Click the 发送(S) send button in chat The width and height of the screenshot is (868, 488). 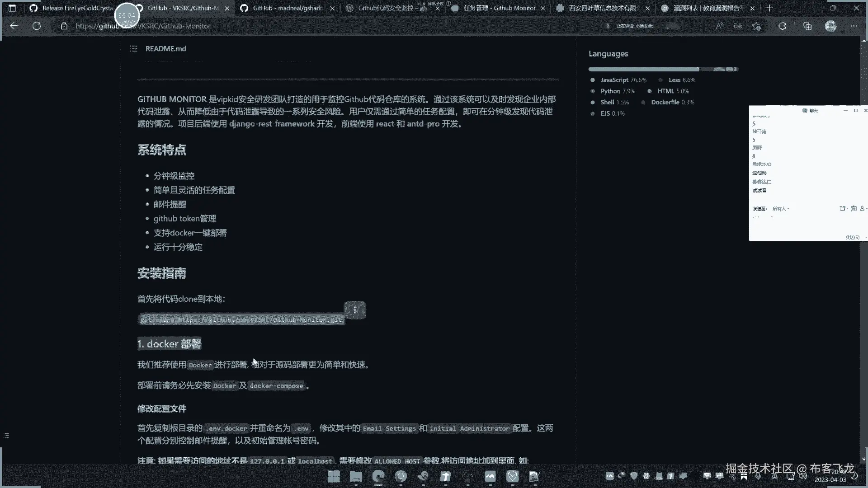(852, 237)
